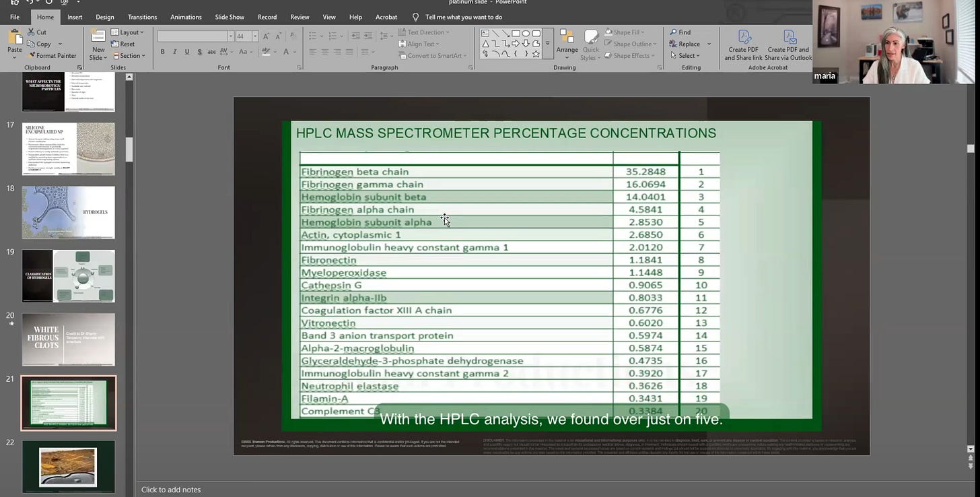Viewport: 980px width, 497px height.
Task: Decrease font size with the smaller A icon
Action: click(x=279, y=36)
